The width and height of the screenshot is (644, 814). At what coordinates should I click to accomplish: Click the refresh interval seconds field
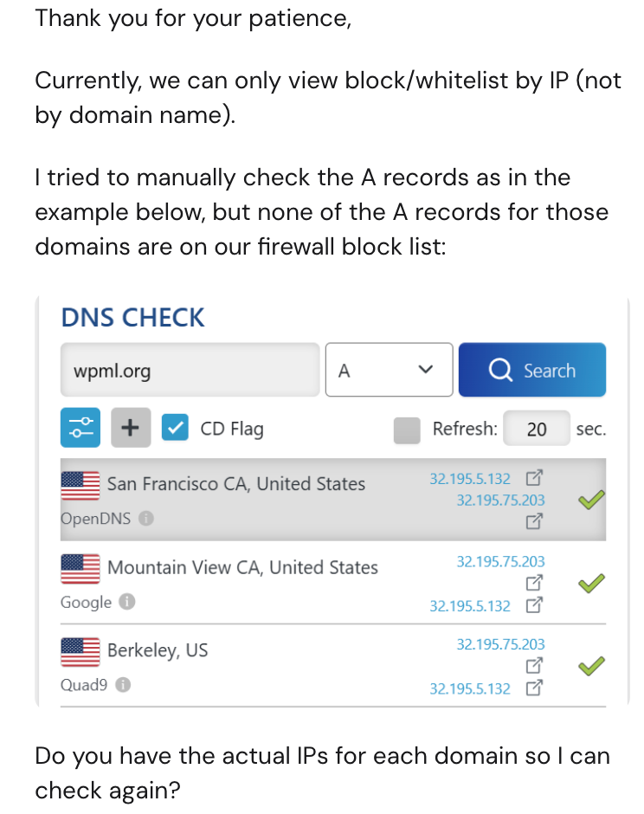click(x=537, y=429)
